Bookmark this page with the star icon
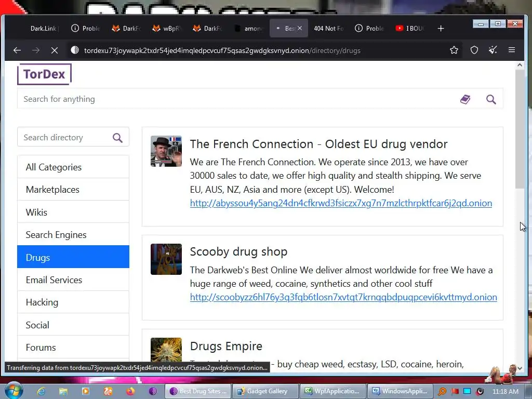532x399 pixels. point(454,50)
